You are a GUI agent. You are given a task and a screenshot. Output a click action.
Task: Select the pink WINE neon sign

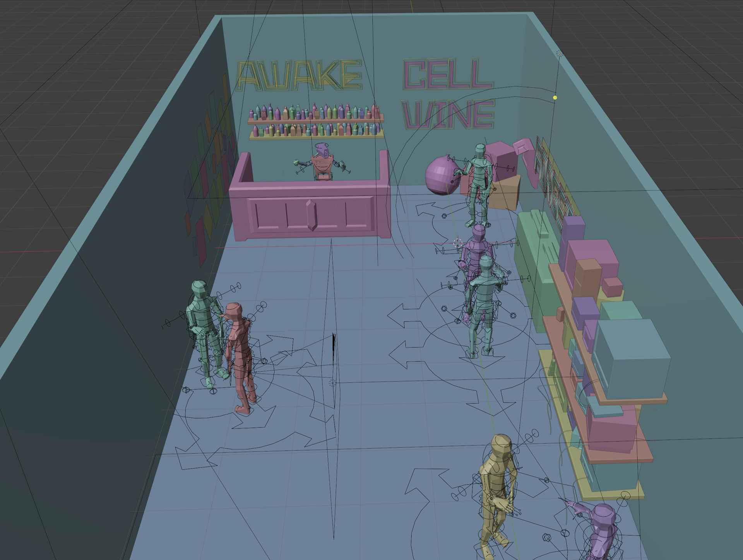(448, 114)
